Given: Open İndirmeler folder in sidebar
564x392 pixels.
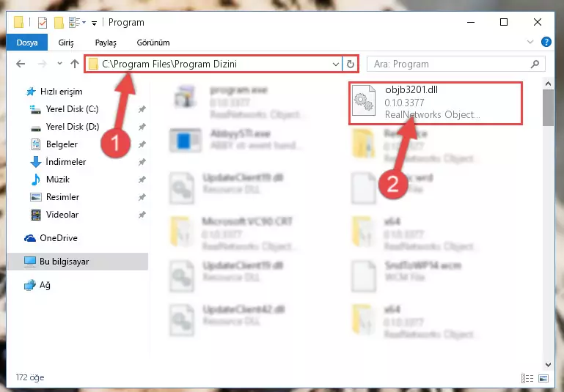Looking at the screenshot, I should [66, 162].
